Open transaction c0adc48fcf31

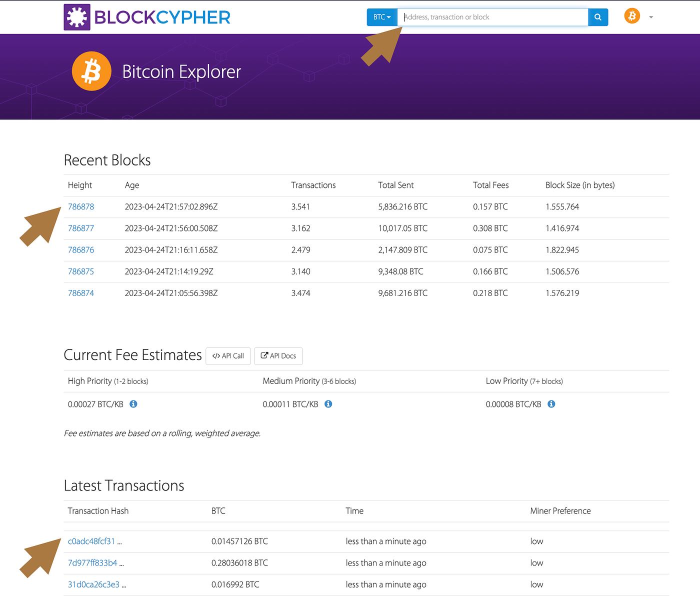pos(91,541)
